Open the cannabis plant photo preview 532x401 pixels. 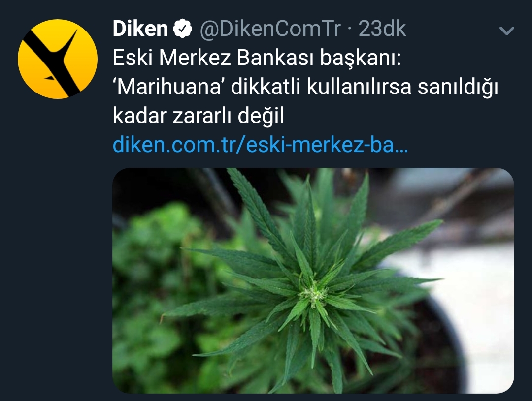(313, 280)
